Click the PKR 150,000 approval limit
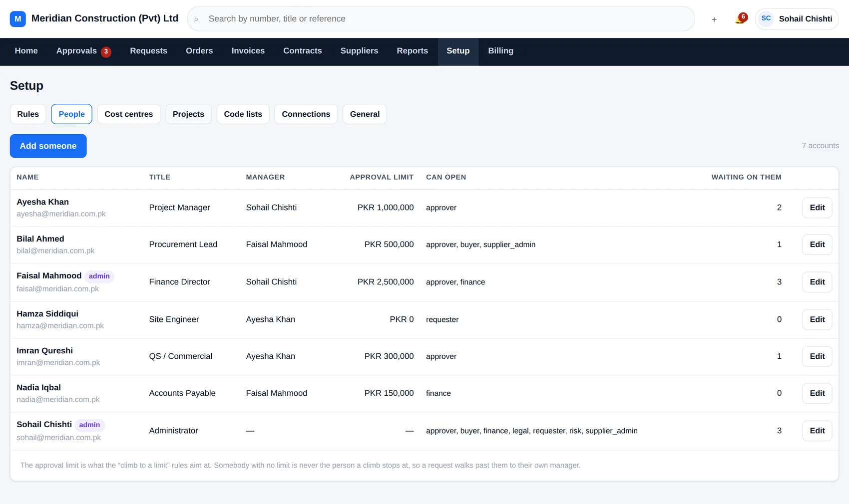Screen dimensions: 849x504 point(389,393)
